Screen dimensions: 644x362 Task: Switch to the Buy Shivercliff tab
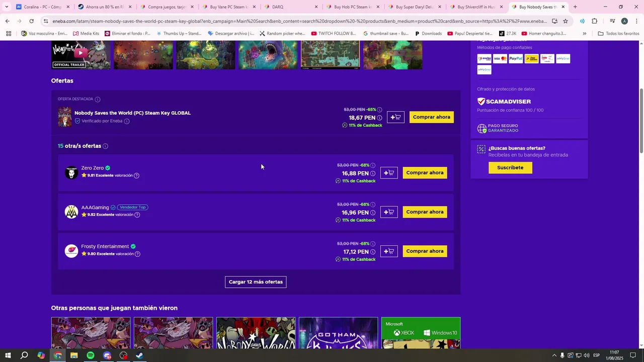click(476, 7)
